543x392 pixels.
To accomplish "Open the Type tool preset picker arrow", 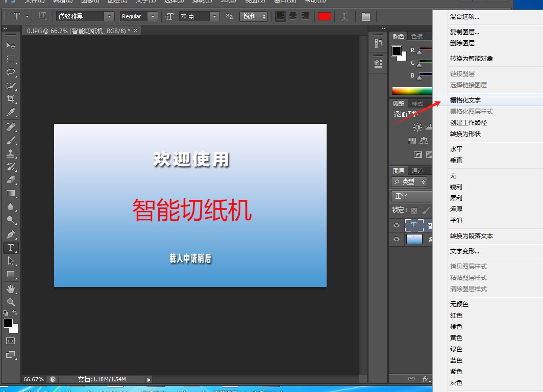I will (28, 16).
